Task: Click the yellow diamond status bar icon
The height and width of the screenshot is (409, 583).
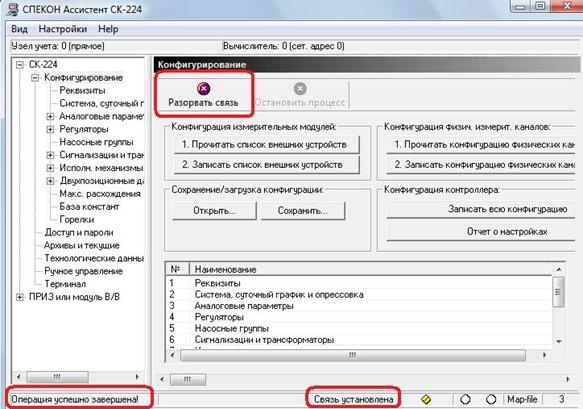Action: coord(426,399)
